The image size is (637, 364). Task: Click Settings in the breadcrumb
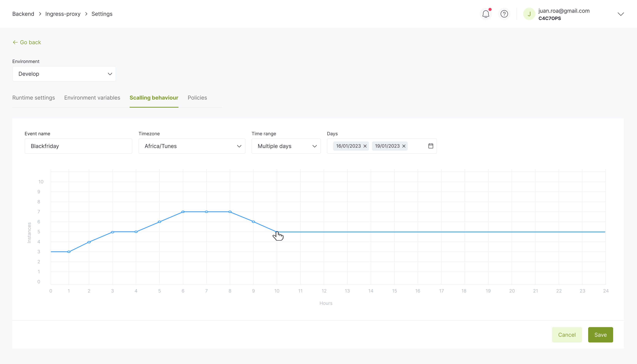pyautogui.click(x=102, y=14)
